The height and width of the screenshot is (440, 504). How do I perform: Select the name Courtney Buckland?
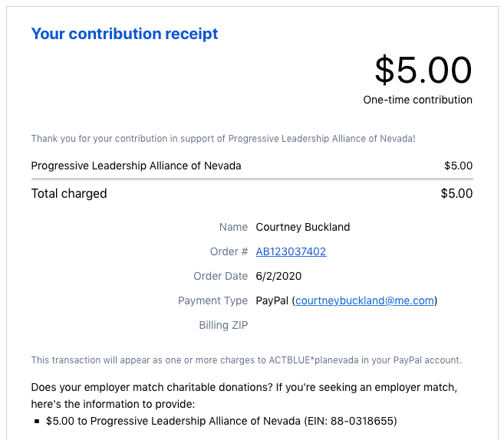[x=302, y=227]
